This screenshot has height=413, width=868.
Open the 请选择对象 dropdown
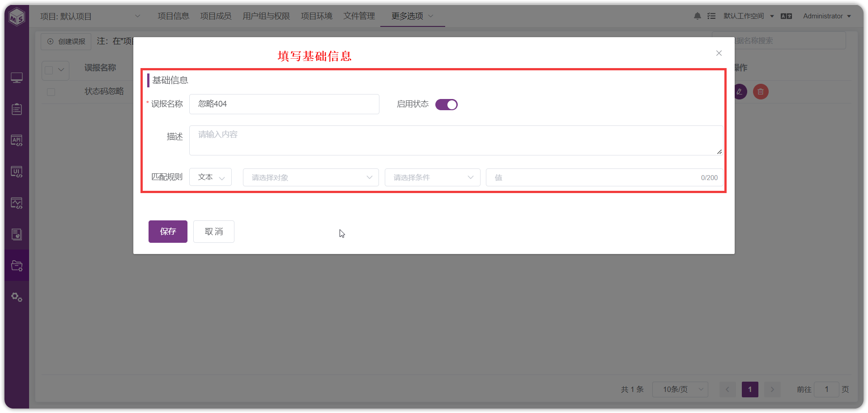click(311, 177)
